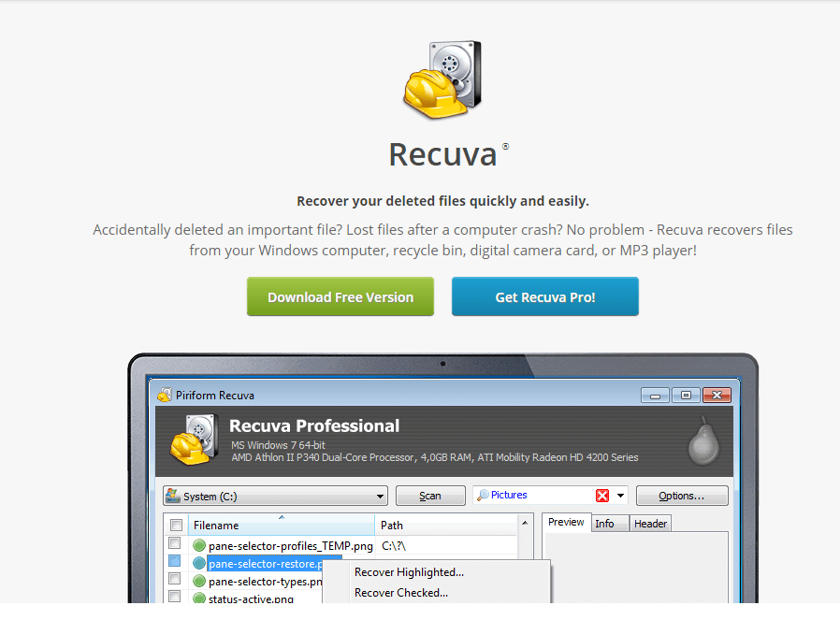The image size is (840, 620).
Task: Toggle the select-all checkbox in header
Action: click(176, 525)
